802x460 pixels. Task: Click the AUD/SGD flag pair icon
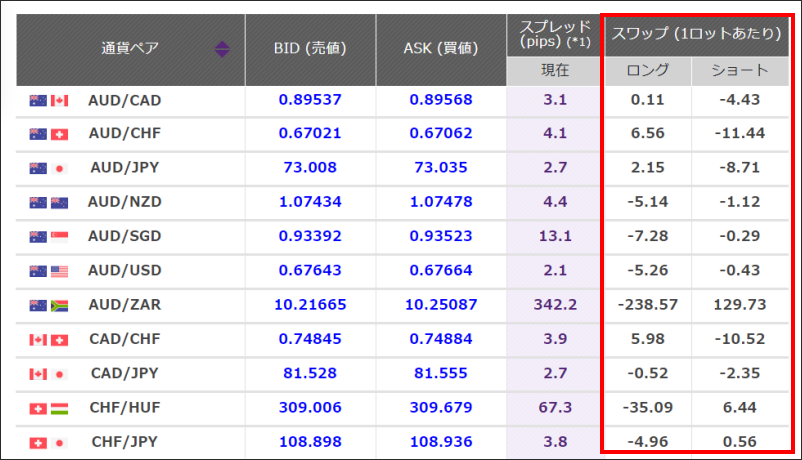tap(48, 237)
